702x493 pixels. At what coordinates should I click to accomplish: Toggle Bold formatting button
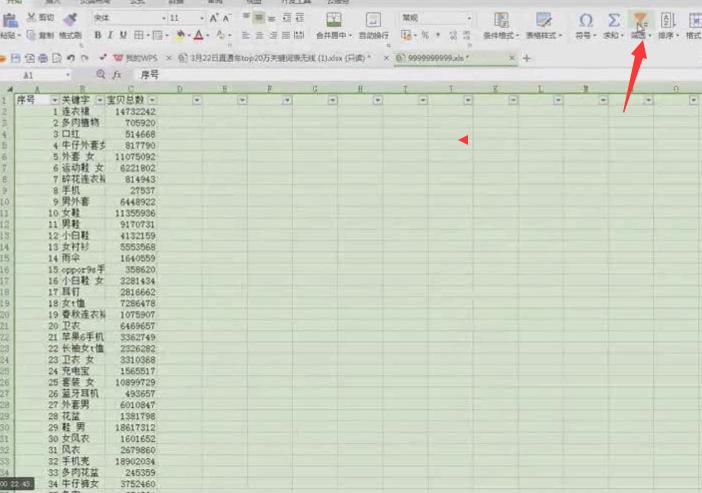tap(97, 35)
